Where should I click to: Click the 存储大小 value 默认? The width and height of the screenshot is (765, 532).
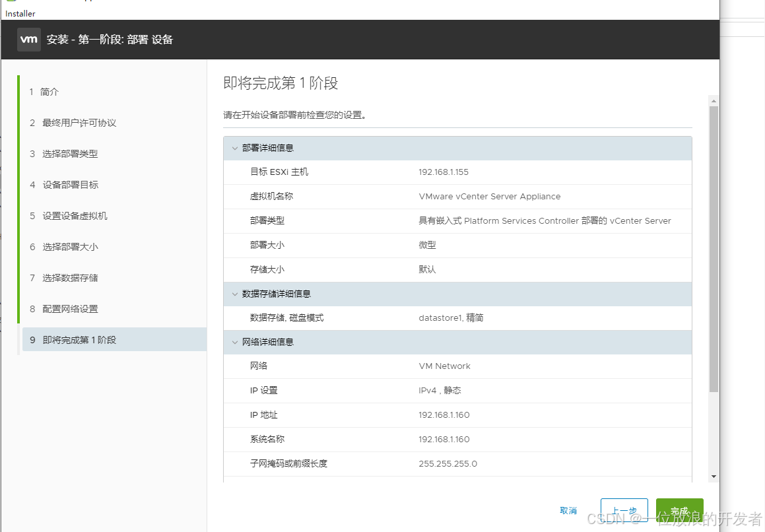pyautogui.click(x=427, y=269)
